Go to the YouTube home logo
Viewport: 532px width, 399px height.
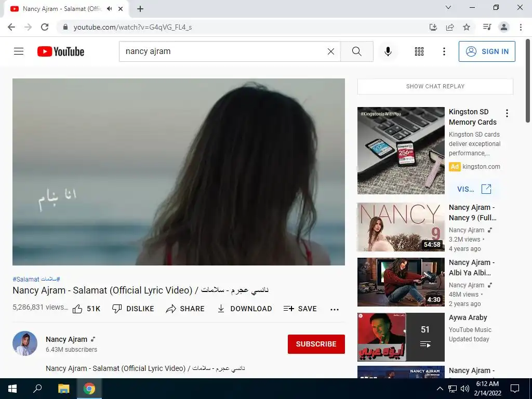click(61, 51)
